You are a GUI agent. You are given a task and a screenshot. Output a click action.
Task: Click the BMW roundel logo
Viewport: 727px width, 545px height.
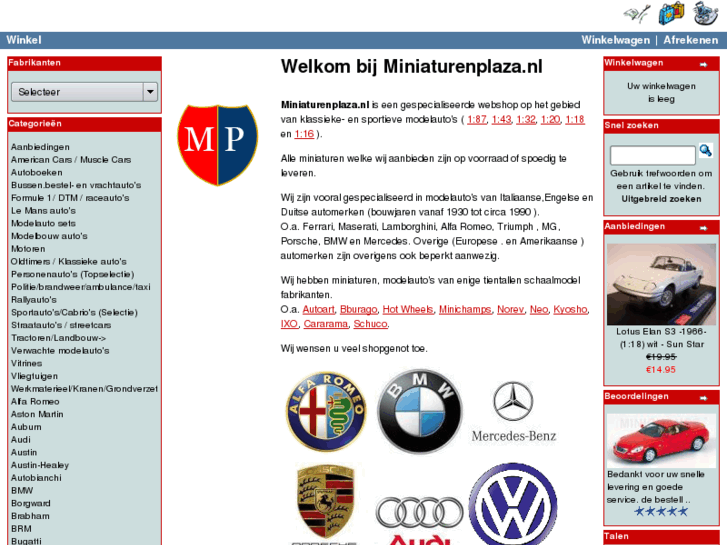420,411
